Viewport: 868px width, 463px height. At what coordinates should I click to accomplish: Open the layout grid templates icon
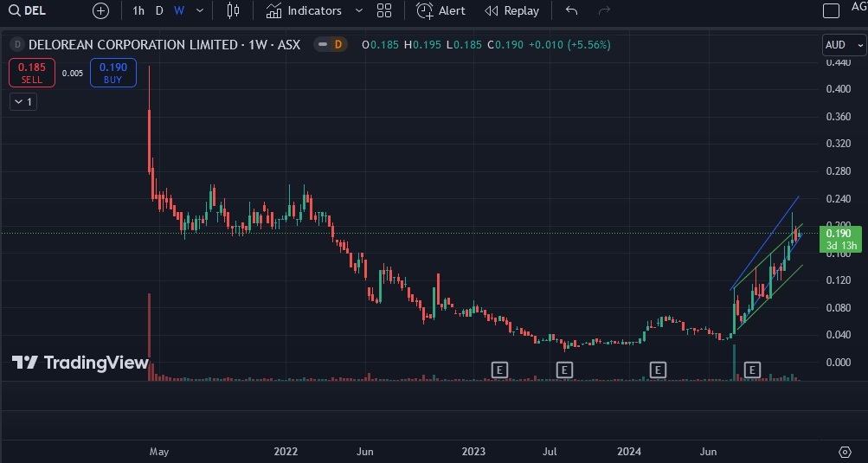click(384, 10)
